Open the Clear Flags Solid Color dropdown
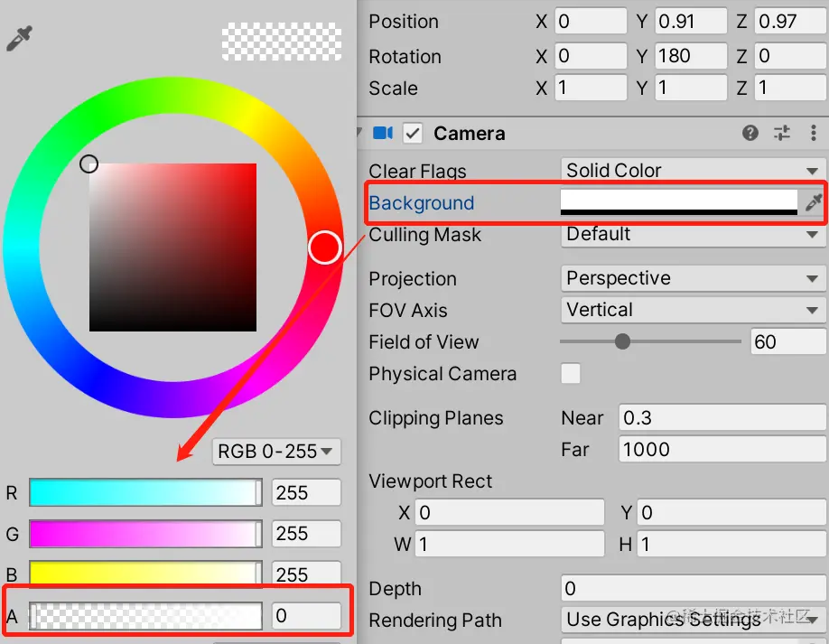Screen dimensions: 829x644 coord(694,170)
